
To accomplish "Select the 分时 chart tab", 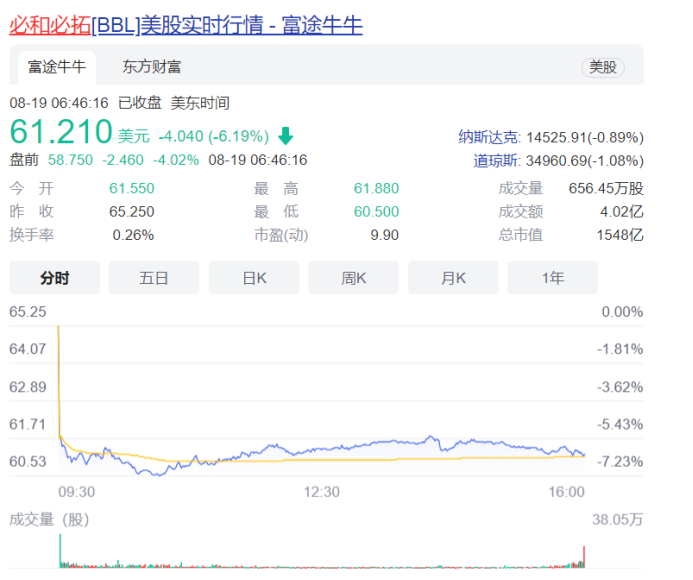I will (x=55, y=278).
